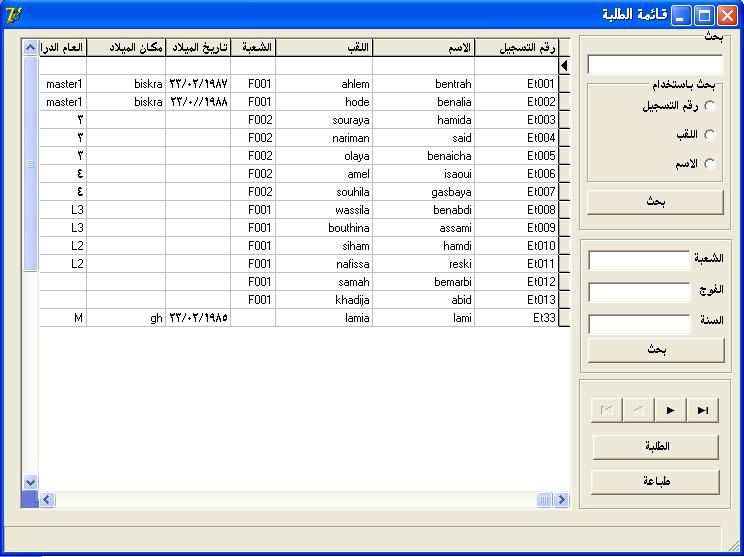
Task: Click the الاسم column header
Action: pos(423,47)
